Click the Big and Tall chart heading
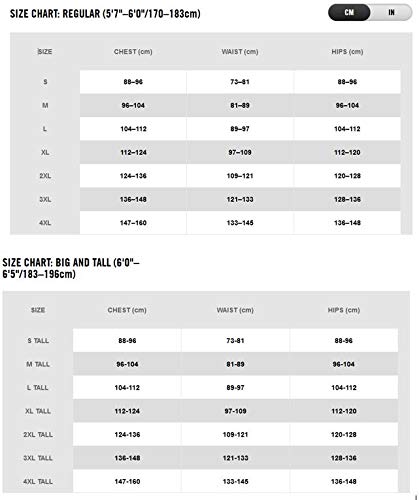 (x=71, y=268)
